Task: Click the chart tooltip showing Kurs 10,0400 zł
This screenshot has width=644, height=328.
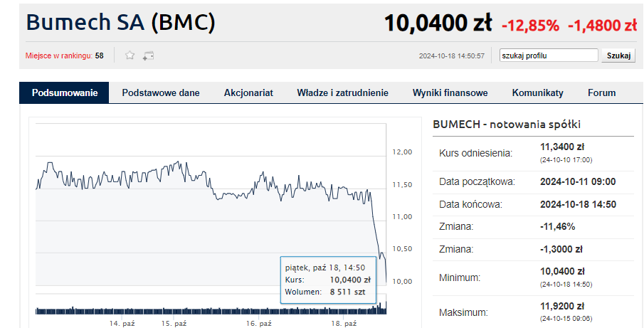Action: coord(328,280)
